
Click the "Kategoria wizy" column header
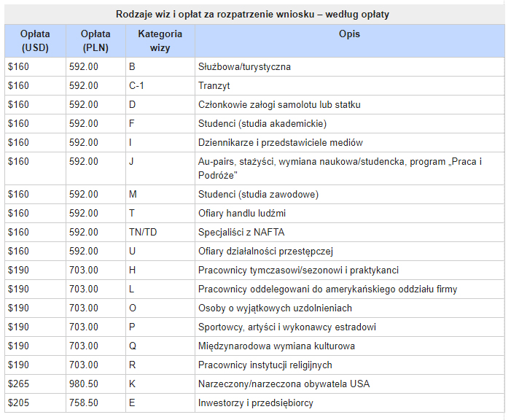pos(160,41)
